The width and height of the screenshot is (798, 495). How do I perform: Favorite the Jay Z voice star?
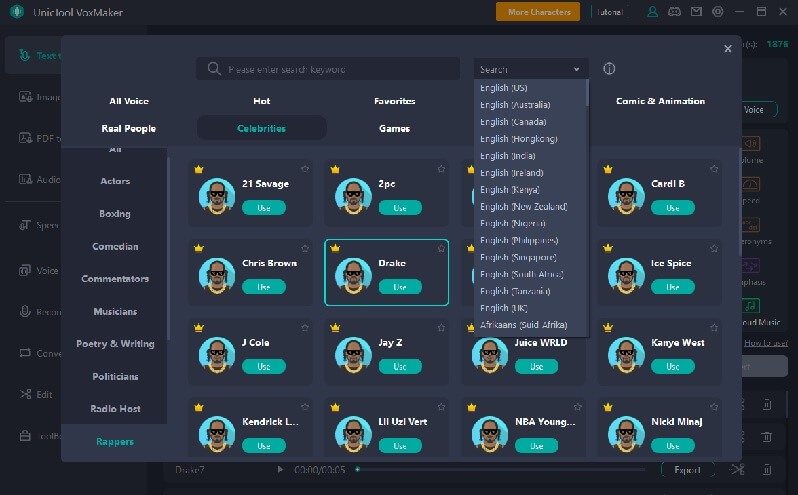tap(441, 328)
